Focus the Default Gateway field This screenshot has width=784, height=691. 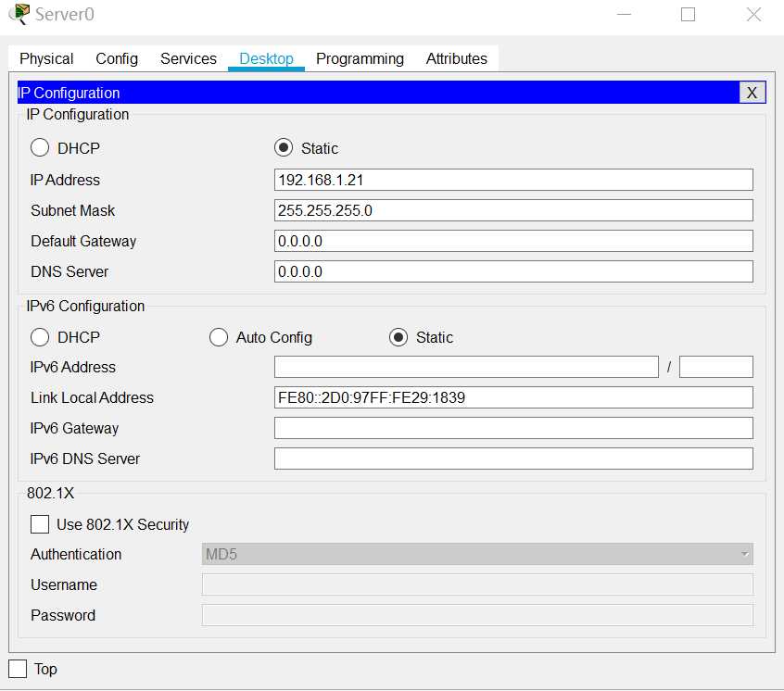point(513,242)
